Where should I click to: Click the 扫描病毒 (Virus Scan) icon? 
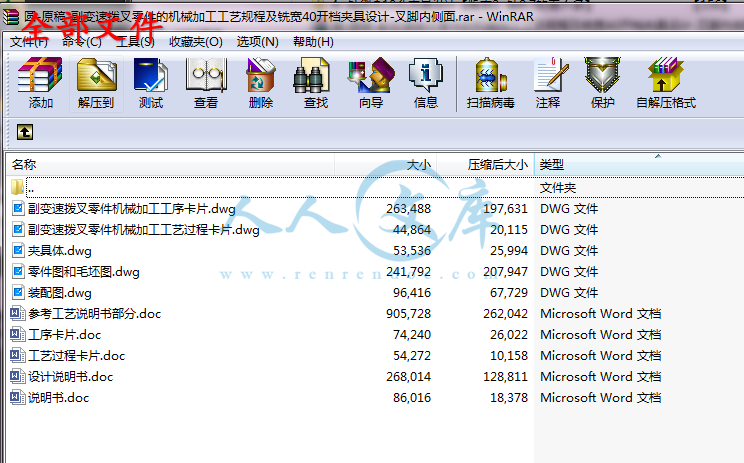click(491, 83)
